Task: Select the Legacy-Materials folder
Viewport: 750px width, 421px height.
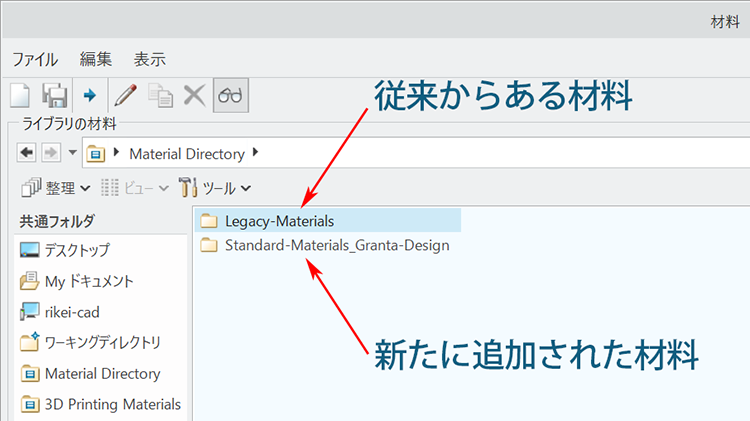Action: (x=278, y=220)
